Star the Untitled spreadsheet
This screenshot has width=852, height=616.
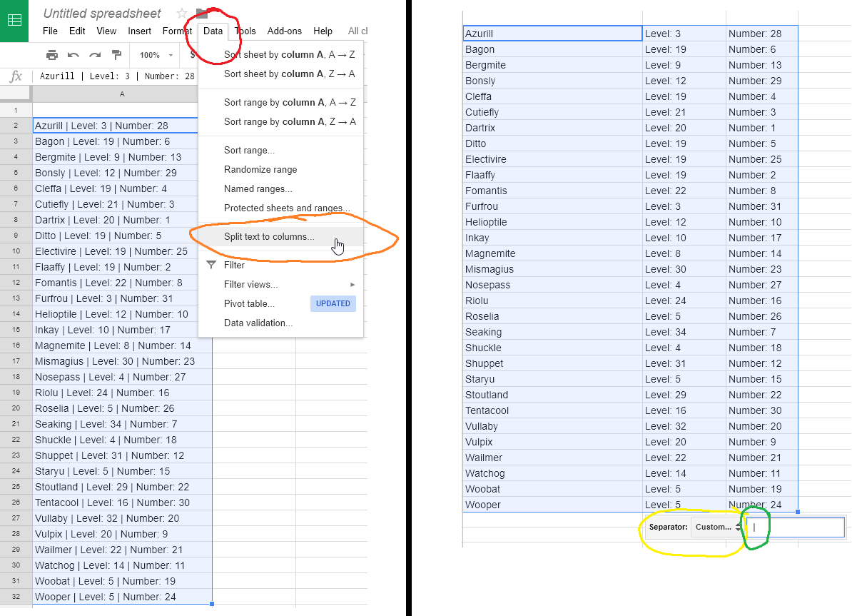click(x=182, y=13)
